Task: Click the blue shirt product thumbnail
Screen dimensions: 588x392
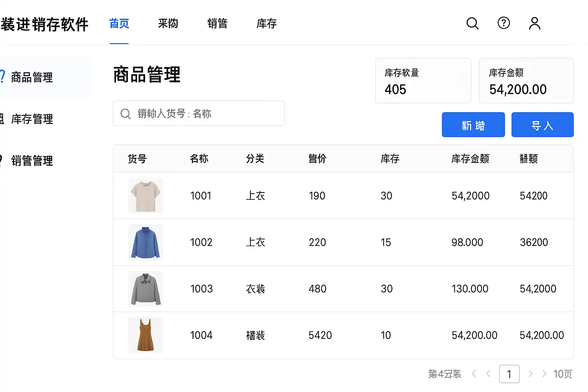Action: coord(145,242)
